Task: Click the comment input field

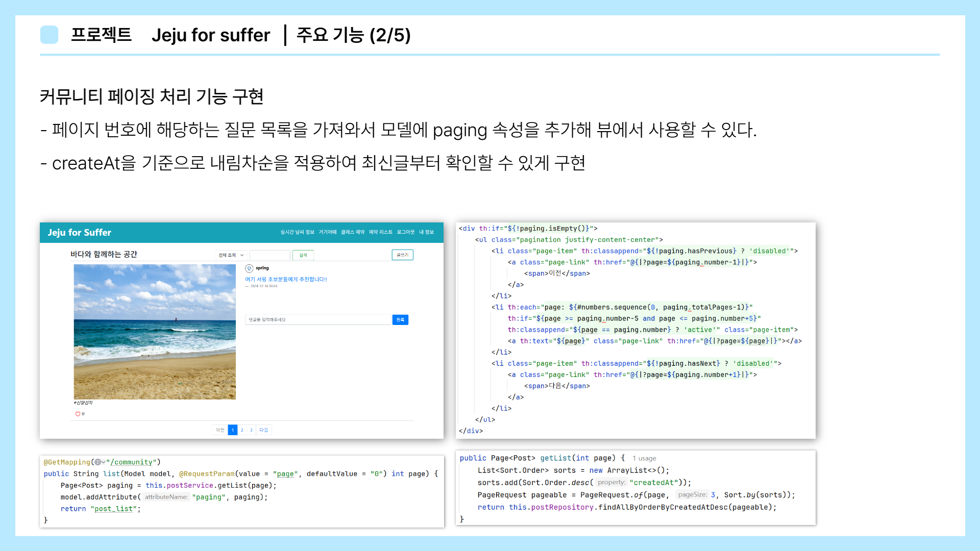Action: tap(317, 320)
